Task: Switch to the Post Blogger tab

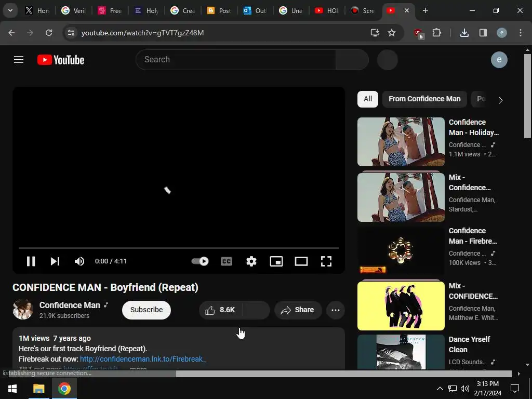Action: 219,10
